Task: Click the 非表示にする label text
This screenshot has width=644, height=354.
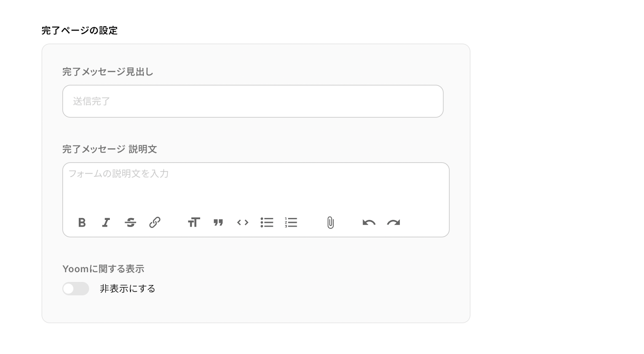Action: tap(127, 288)
